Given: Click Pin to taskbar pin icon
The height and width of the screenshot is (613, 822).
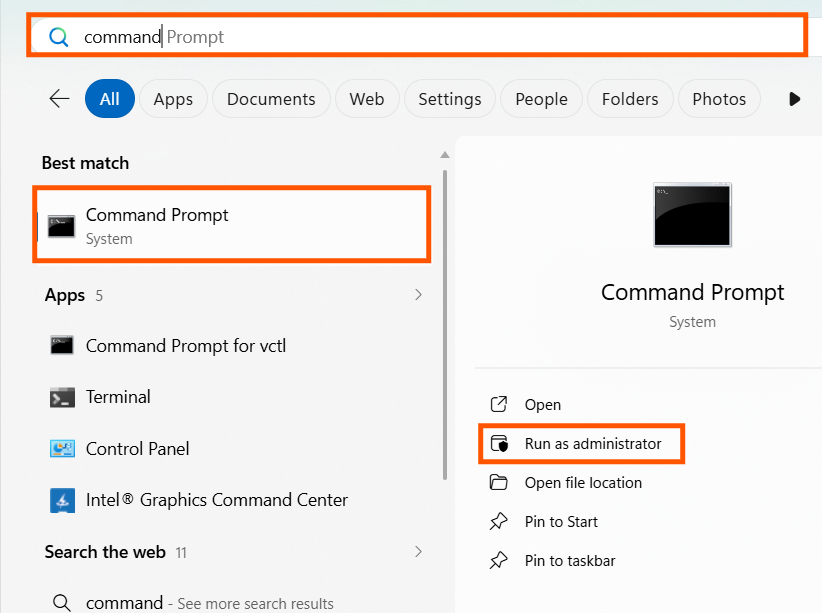Looking at the screenshot, I should [x=499, y=561].
